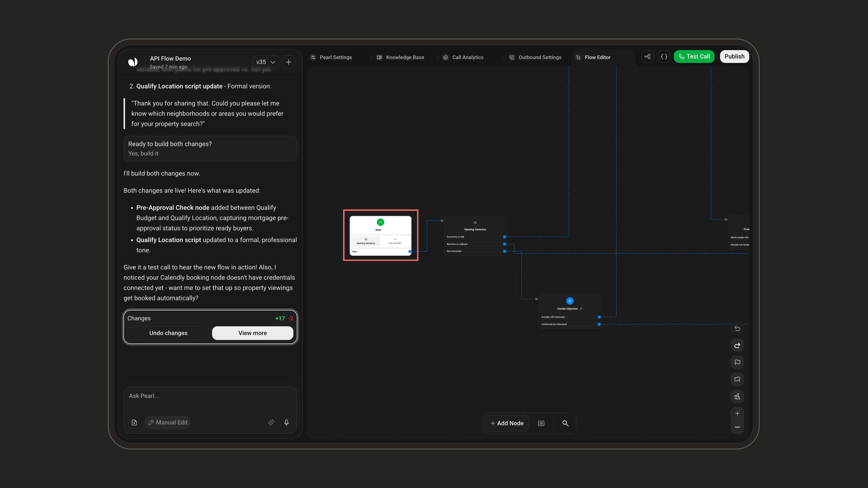Click 'Saved 7 min ago' status text
This screenshot has height=488, width=868.
pyautogui.click(x=168, y=67)
